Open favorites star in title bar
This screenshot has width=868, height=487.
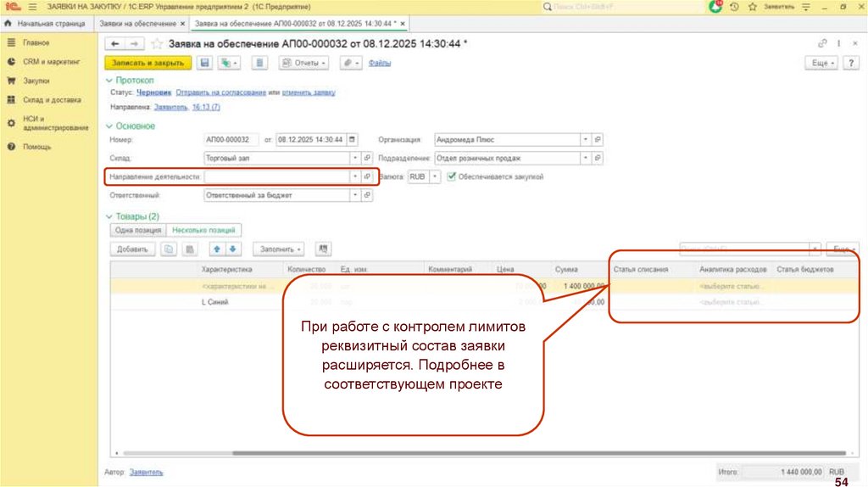(753, 7)
